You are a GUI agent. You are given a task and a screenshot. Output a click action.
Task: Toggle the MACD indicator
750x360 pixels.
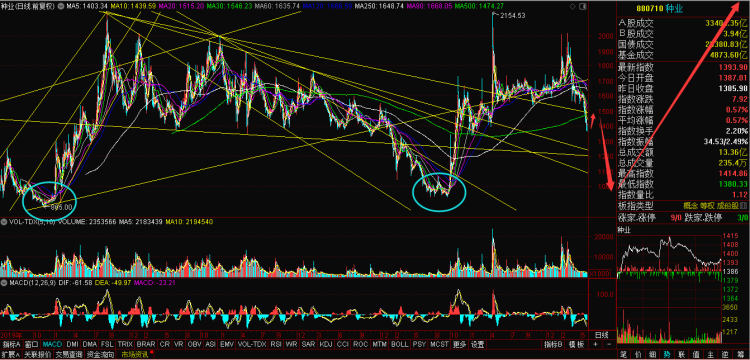tap(52, 344)
